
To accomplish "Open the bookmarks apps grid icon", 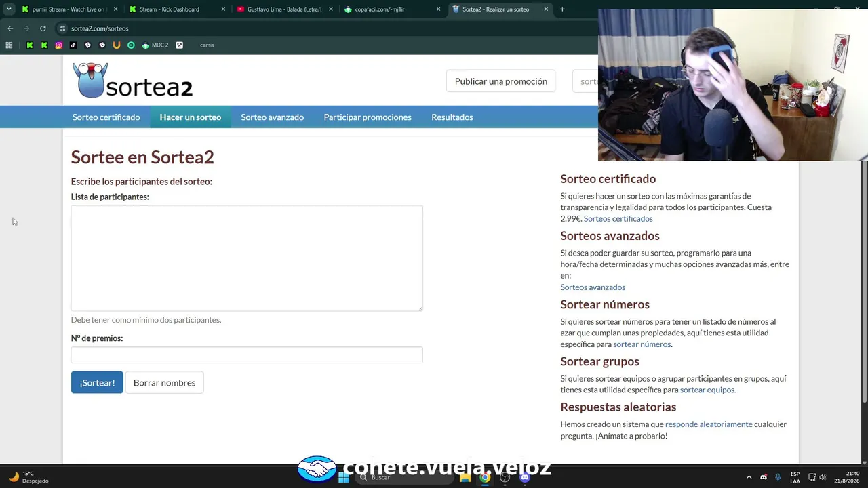I will [x=9, y=45].
